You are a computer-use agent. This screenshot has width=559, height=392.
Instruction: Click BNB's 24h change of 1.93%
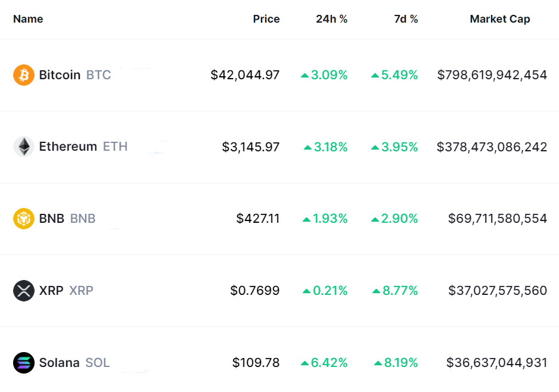330,219
